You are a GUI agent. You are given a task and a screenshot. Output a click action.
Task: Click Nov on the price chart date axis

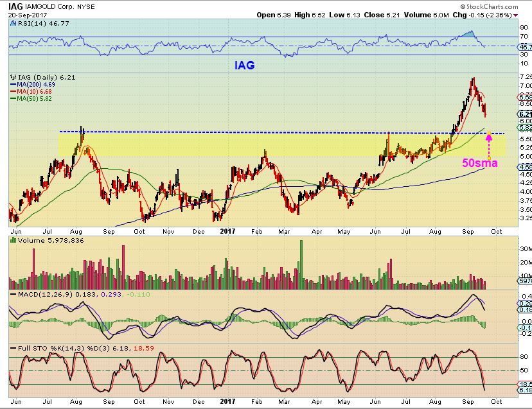pos(168,231)
